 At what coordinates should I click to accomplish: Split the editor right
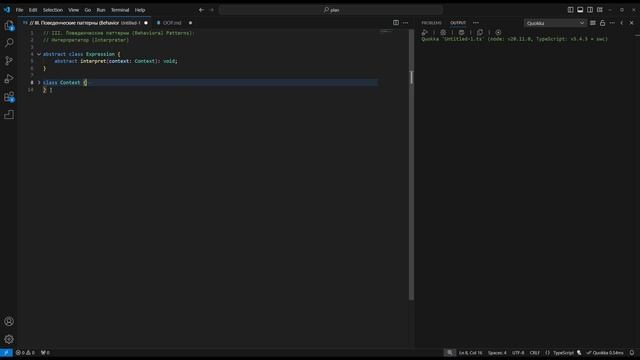click(x=396, y=23)
